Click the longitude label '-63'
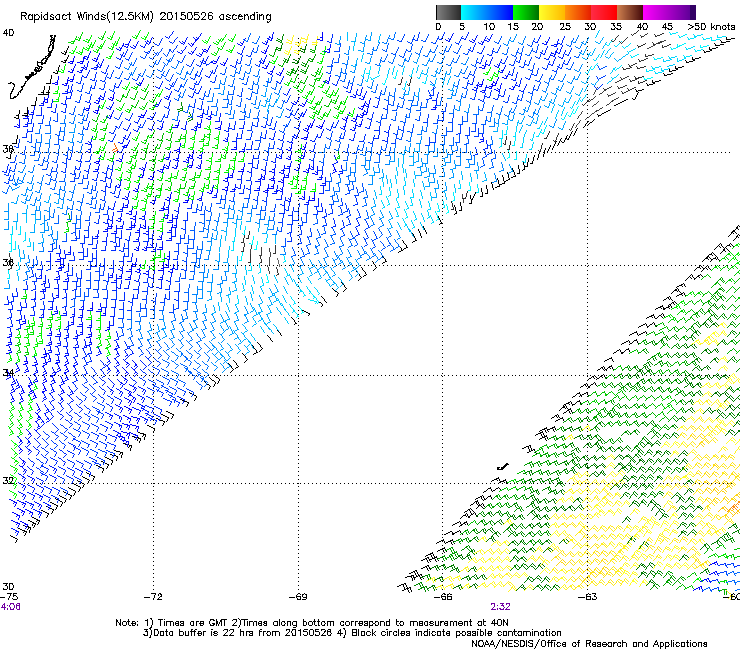The height and width of the screenshot is (650, 740). [x=588, y=597]
